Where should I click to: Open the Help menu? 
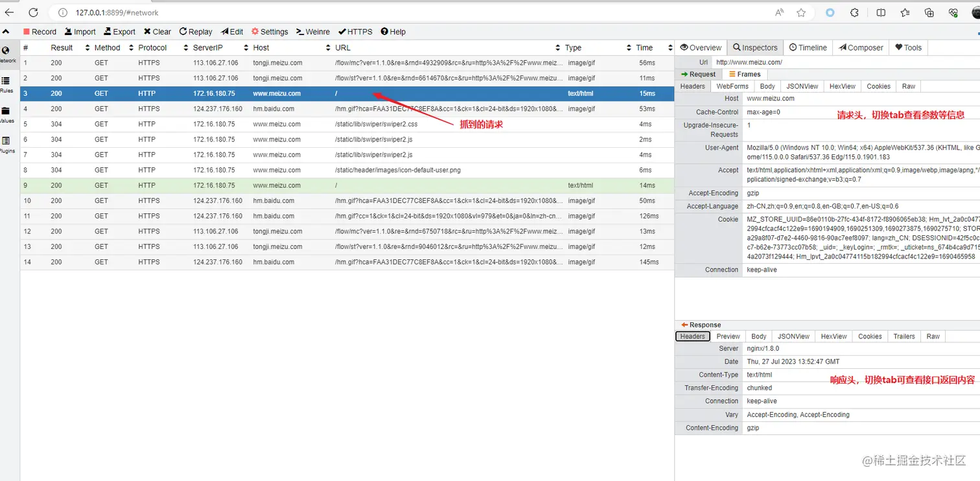pyautogui.click(x=393, y=32)
